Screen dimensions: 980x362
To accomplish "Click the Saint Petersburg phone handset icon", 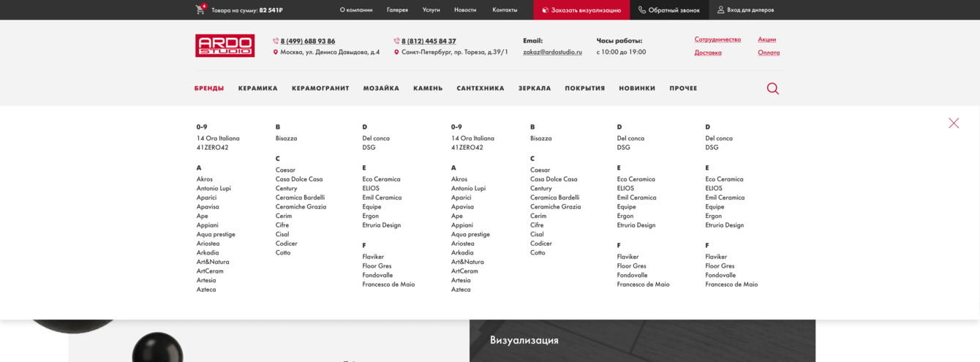I will pos(396,41).
